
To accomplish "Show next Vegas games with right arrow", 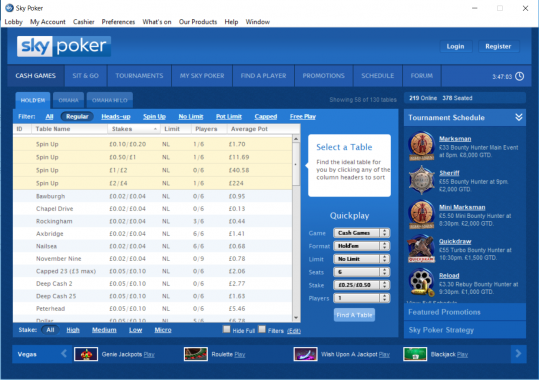I will coord(518,354).
